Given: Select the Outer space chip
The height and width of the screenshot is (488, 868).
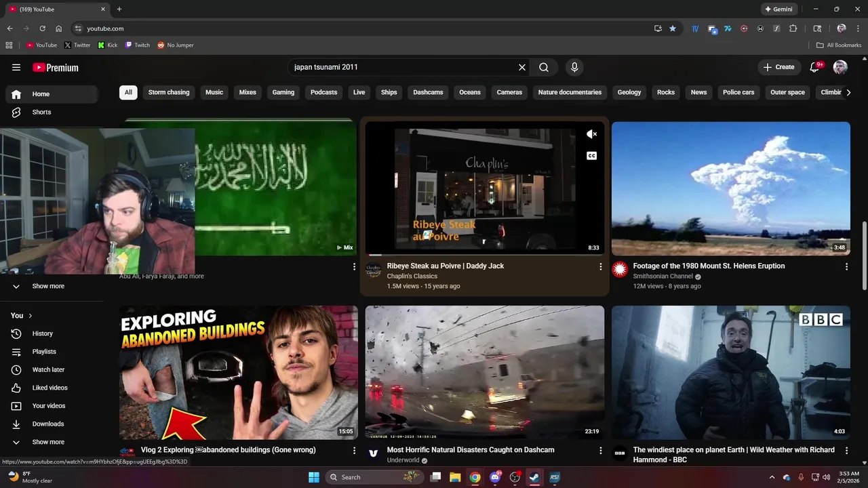Looking at the screenshot, I should (787, 92).
